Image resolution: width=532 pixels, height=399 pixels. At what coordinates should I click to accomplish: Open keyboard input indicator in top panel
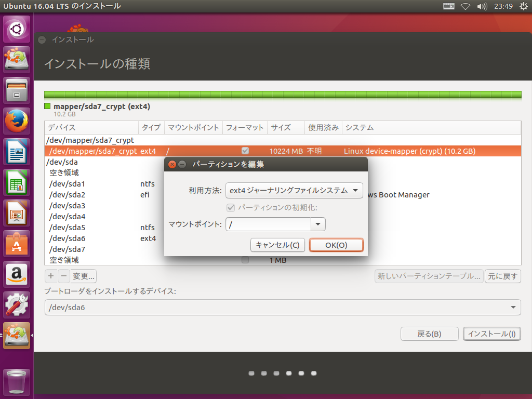[448, 6]
